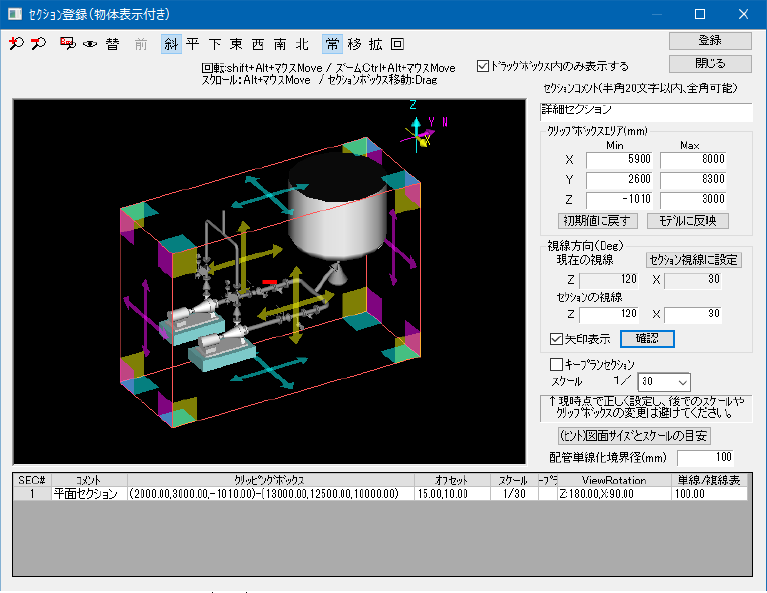Click the current view X field under 現在の視線
The height and width of the screenshot is (593, 767).
coord(693,280)
